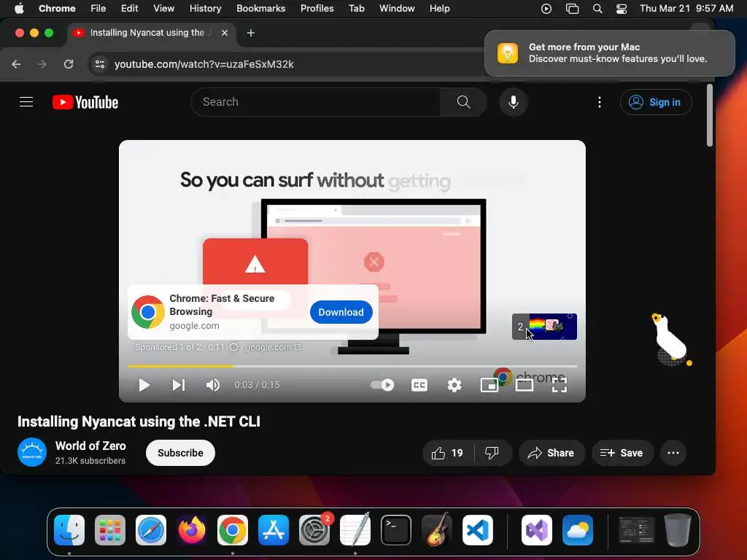Open Launchpad from the Dock
The width and height of the screenshot is (747, 560).
point(110,530)
